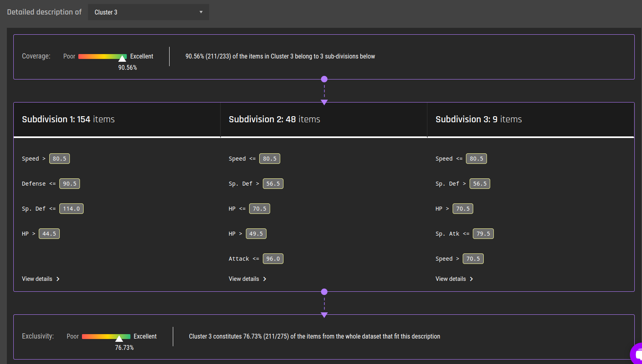
Task: Click the Subdivision 1 View details chevron
Action: tap(58, 279)
